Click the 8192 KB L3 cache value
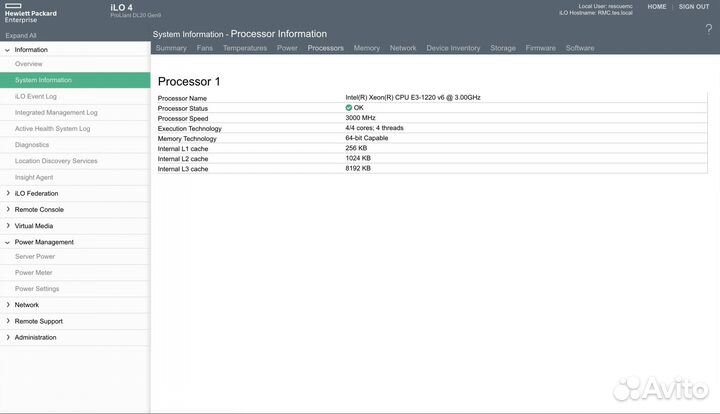 tap(358, 168)
